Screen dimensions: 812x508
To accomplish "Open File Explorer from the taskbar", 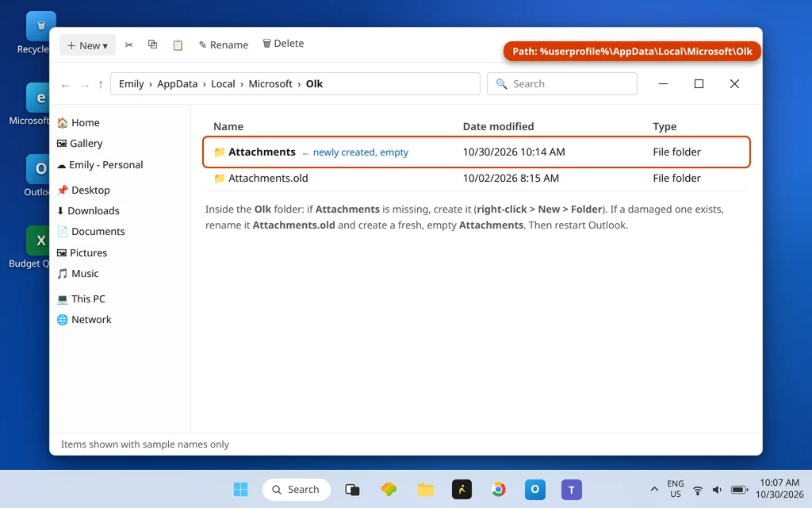I will (x=426, y=489).
